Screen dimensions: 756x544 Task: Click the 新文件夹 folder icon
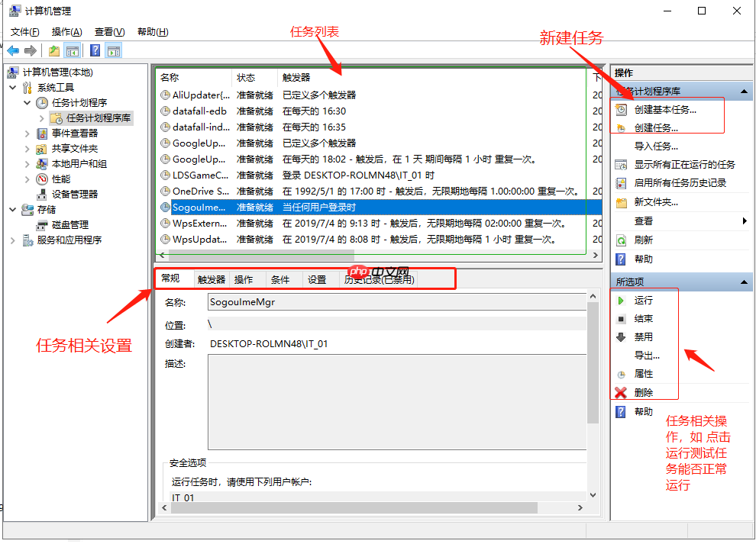[620, 201]
